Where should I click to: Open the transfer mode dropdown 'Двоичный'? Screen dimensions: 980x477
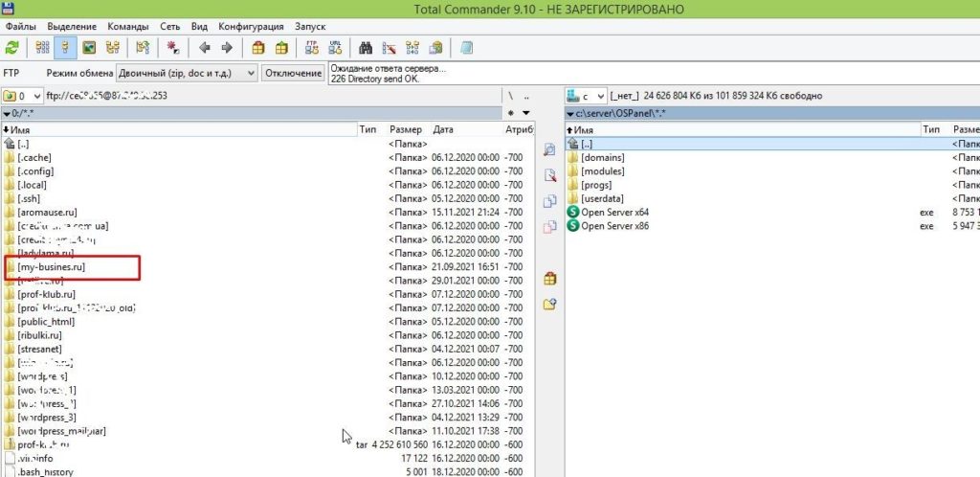point(187,73)
